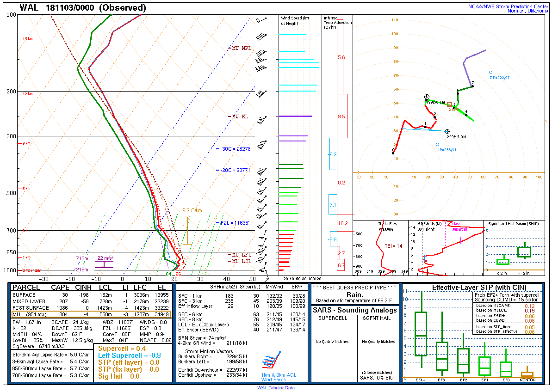Image resolution: width=552 pixels, height=392 pixels.
Task: Click the Effective-Layer STP (with CIN) title
Action: pyautogui.click(x=479, y=288)
